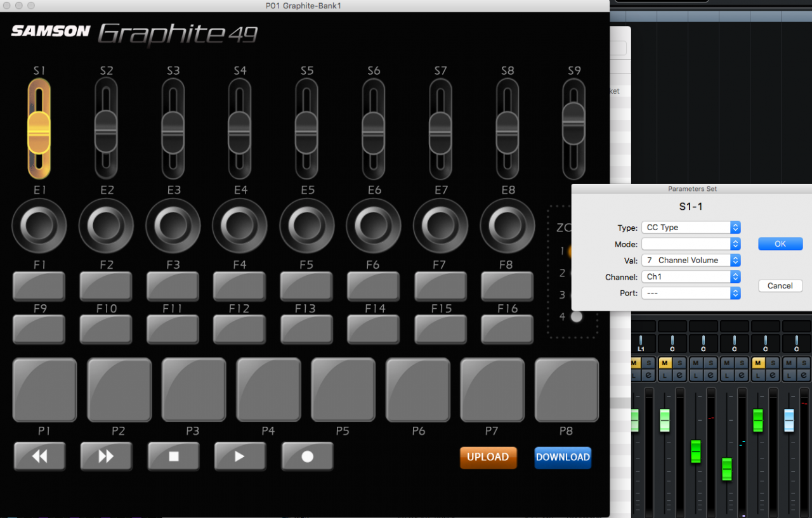Select the P1 trigger pad

point(44,390)
